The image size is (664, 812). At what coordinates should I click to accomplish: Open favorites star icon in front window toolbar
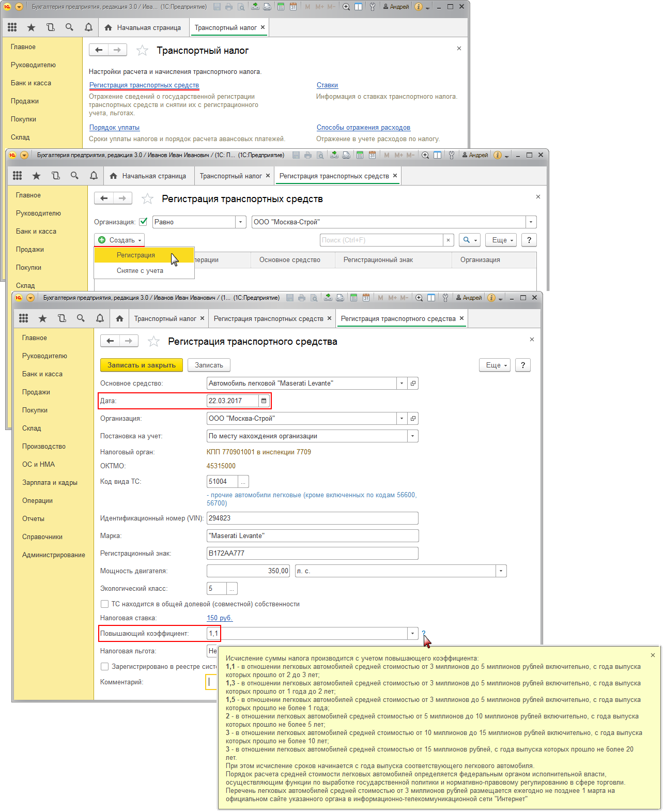[43, 318]
